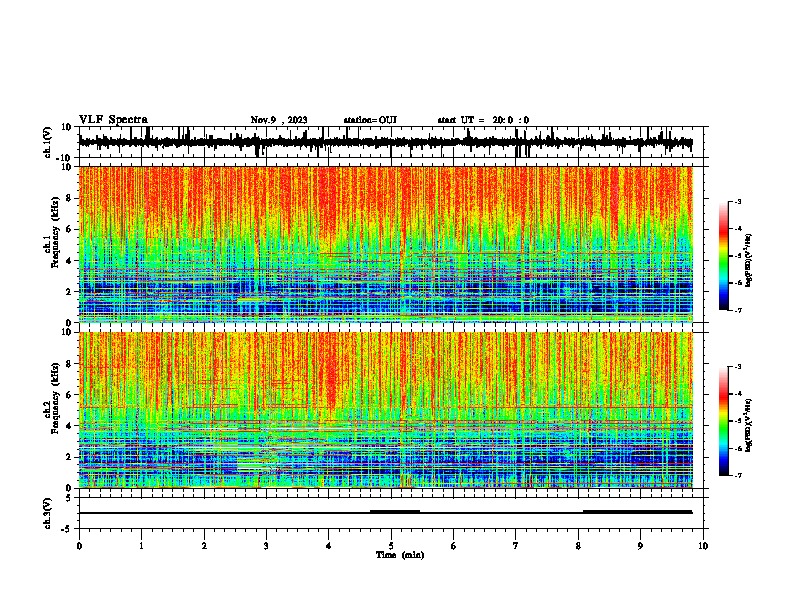Screen dimensions: 792x612
Task: Click the "8" kHz tick of ch.2 spectrogram
Action: tap(69, 364)
